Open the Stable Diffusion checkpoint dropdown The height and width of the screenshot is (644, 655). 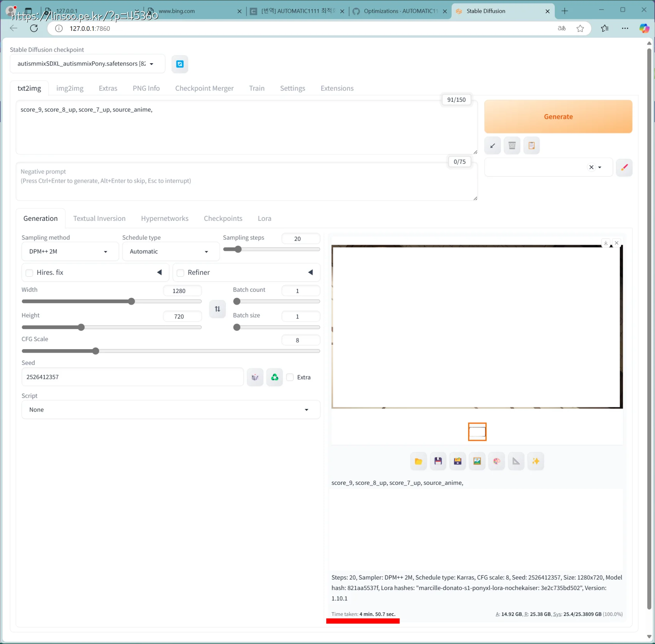(x=87, y=64)
